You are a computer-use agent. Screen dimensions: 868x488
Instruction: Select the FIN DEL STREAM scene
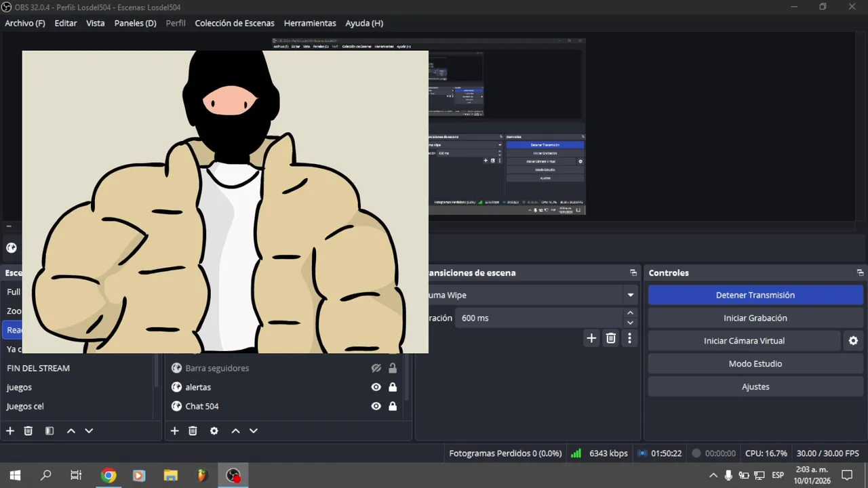[x=38, y=368]
